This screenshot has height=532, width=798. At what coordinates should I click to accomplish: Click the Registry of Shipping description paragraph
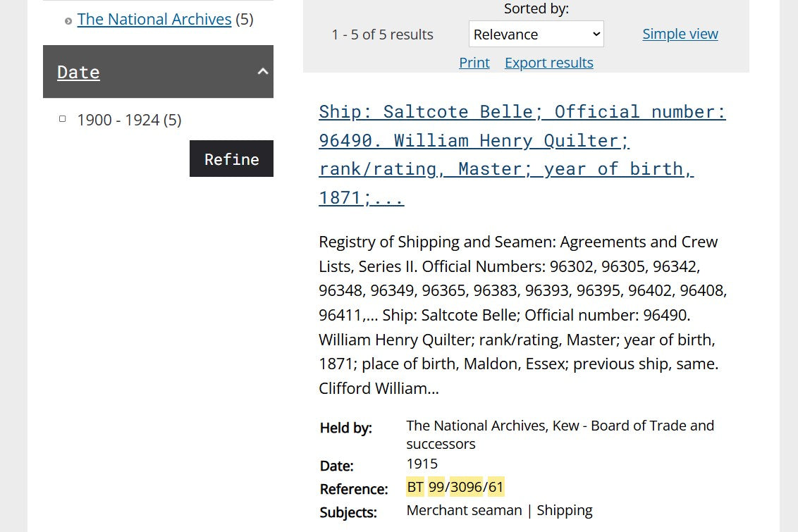pyautogui.click(x=522, y=314)
